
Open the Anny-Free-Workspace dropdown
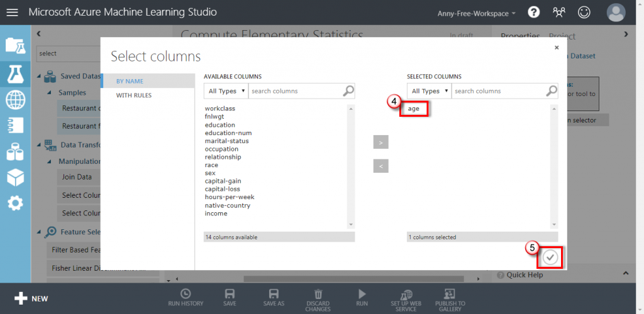tap(477, 13)
